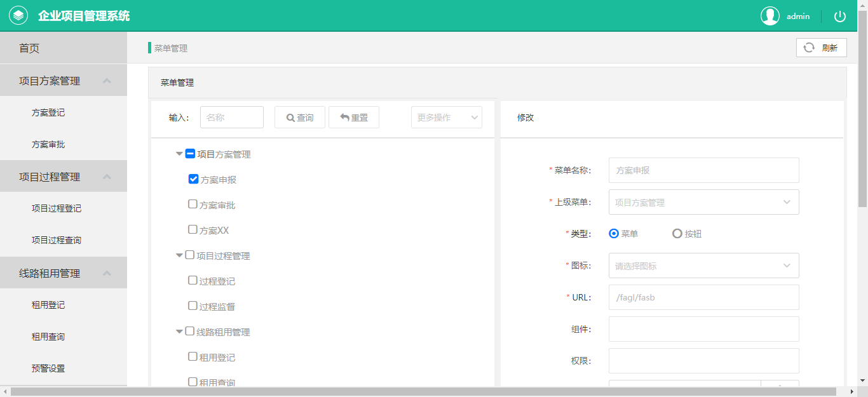This screenshot has width=868, height=397.
Task: Click the admin username text
Action: (x=798, y=17)
